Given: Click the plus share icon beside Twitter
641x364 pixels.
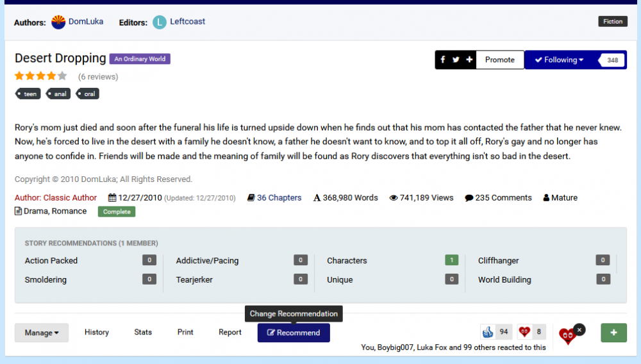Looking at the screenshot, I should (x=469, y=60).
